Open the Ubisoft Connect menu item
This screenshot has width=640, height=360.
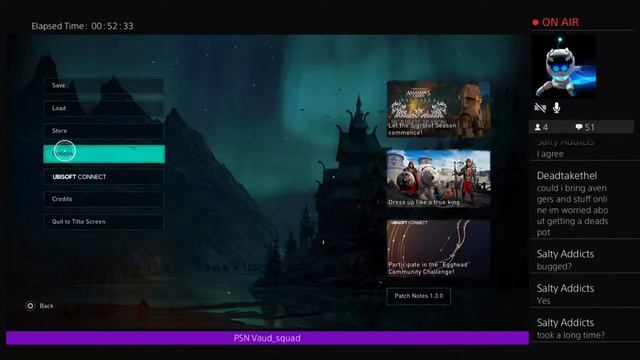(x=104, y=177)
